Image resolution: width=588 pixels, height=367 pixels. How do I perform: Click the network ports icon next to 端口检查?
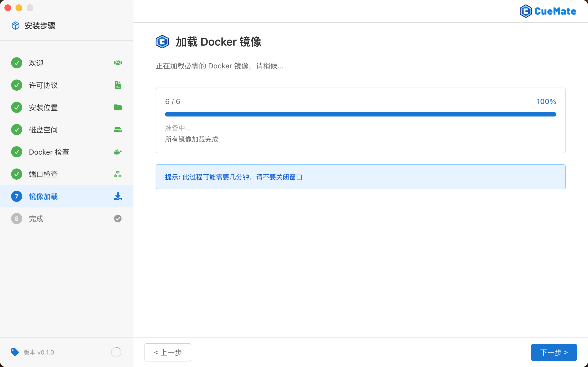click(118, 174)
